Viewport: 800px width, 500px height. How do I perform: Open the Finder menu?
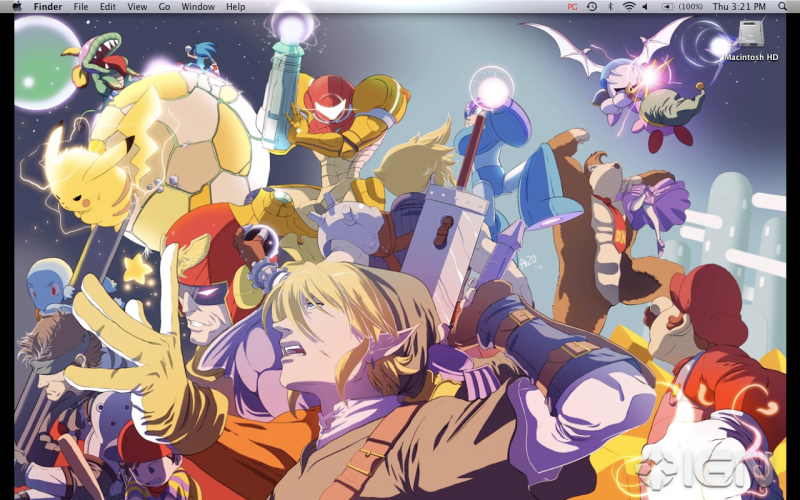pos(48,7)
